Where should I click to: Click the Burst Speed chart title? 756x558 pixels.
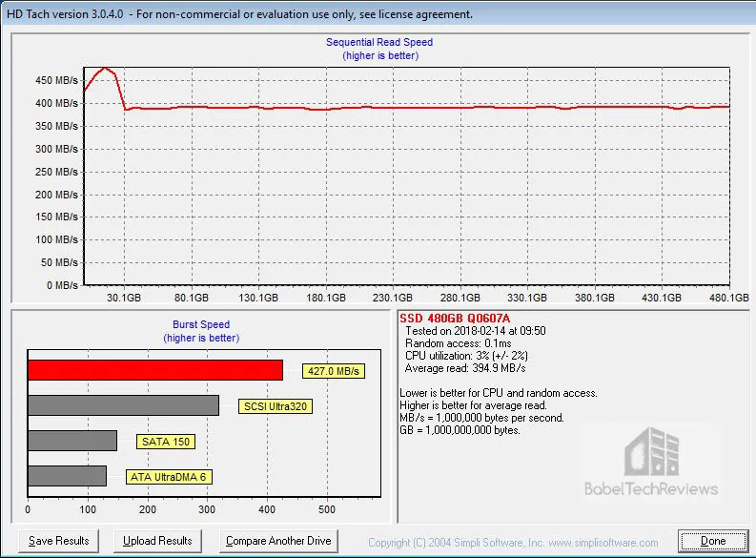point(201,324)
